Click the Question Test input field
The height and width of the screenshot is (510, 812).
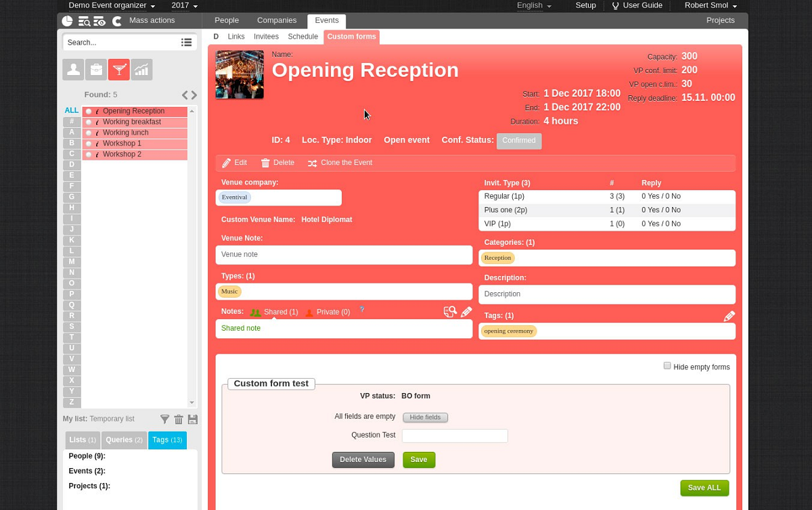coord(455,436)
